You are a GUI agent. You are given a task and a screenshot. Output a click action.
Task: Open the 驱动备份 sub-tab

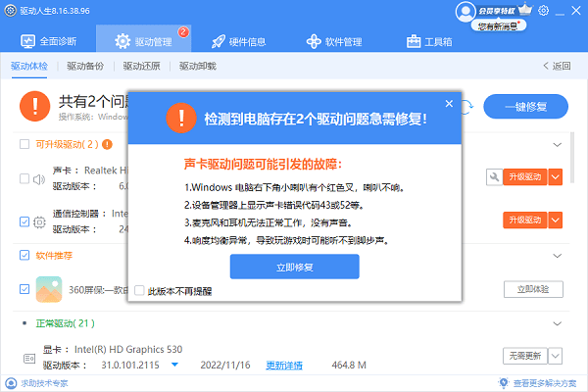click(x=84, y=67)
